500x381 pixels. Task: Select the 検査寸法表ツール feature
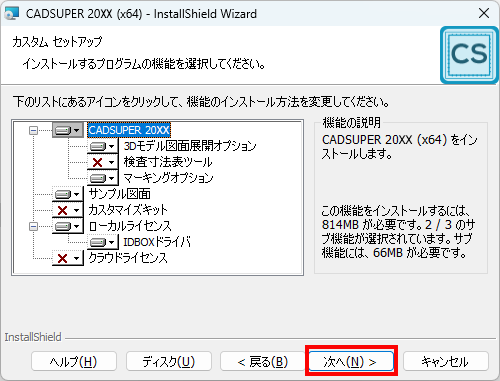point(168,162)
